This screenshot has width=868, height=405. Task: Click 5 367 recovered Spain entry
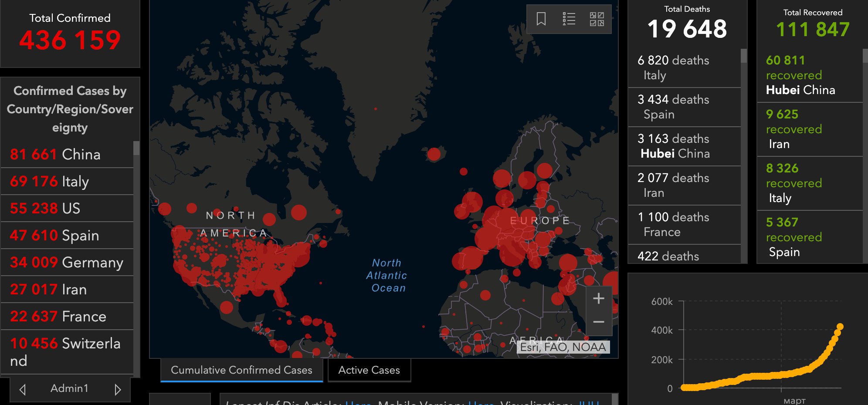(810, 237)
